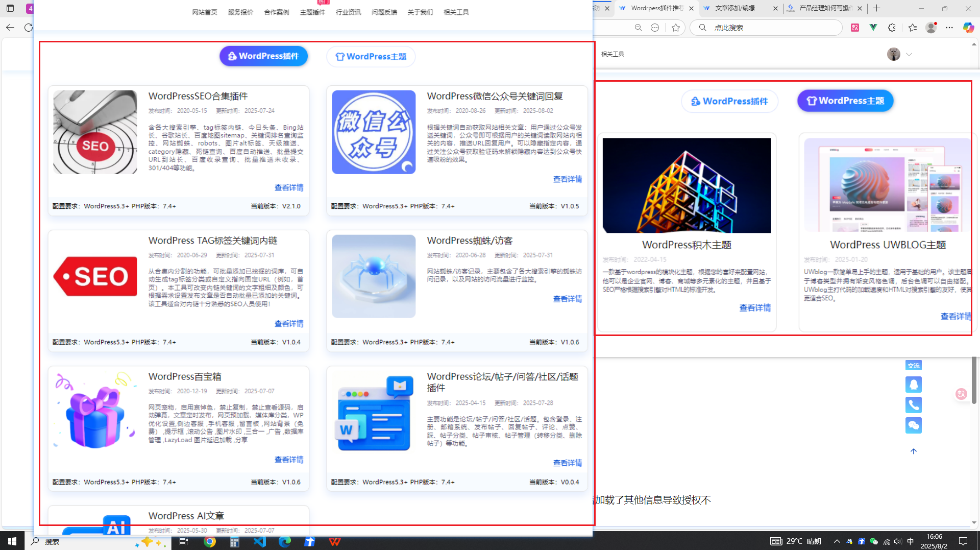The width and height of the screenshot is (980, 550).
Task: Open the browser profile avatar
Action: click(x=931, y=28)
